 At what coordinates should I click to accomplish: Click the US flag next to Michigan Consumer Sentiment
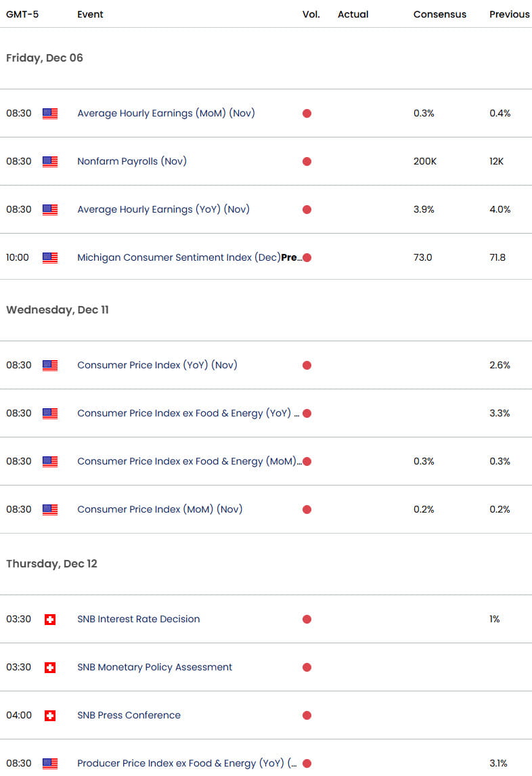tap(50, 258)
